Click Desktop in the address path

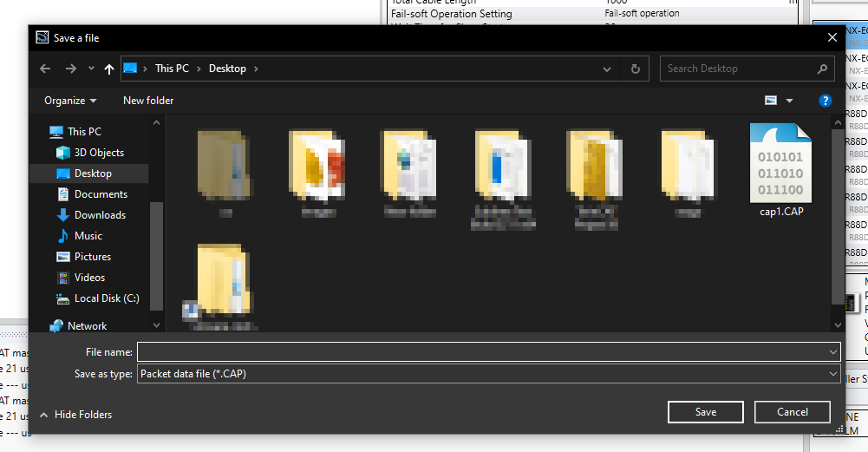(227, 69)
